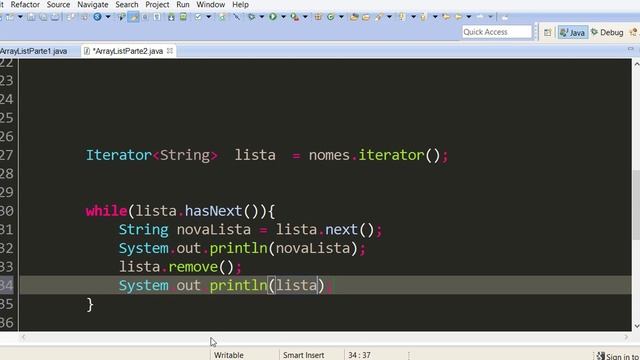
Task: Switch to the ArrayListParte1.java tab
Action: pyautogui.click(x=33, y=51)
